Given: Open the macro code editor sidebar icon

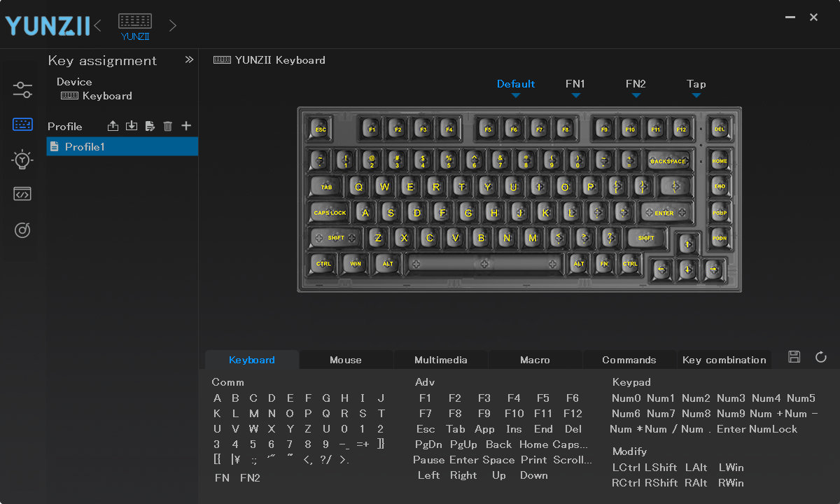Looking at the screenshot, I should click(22, 195).
